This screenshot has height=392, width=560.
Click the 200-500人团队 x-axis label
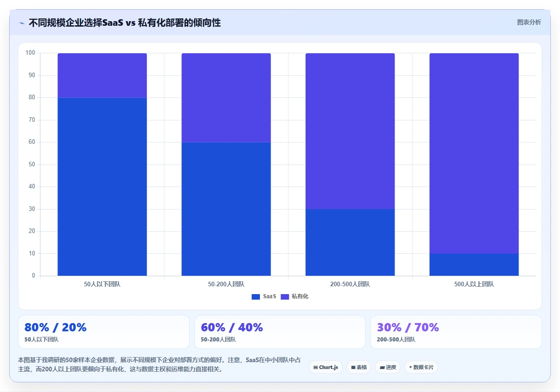coord(350,284)
